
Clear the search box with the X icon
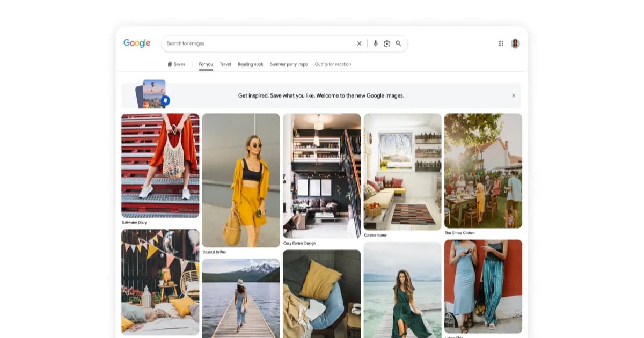(359, 43)
